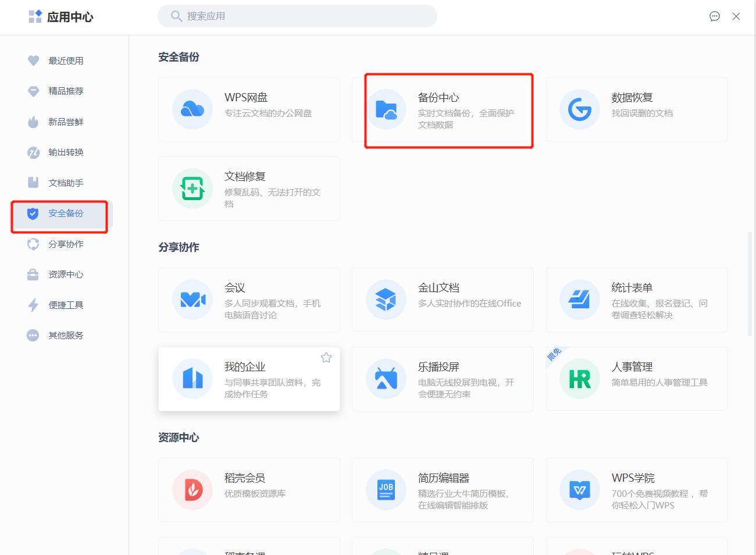Viewport: 756px width, 555px height.
Task: Open the feedback bubble at top right
Action: pyautogui.click(x=715, y=16)
